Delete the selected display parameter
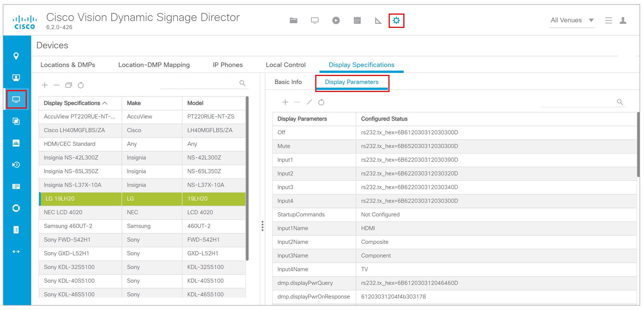The height and width of the screenshot is (310, 644). pyautogui.click(x=297, y=102)
